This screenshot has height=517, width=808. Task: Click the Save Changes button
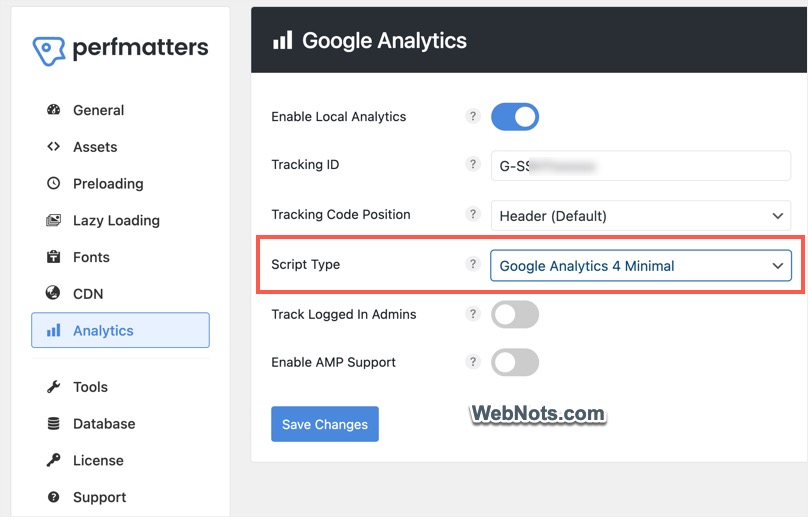(x=325, y=424)
